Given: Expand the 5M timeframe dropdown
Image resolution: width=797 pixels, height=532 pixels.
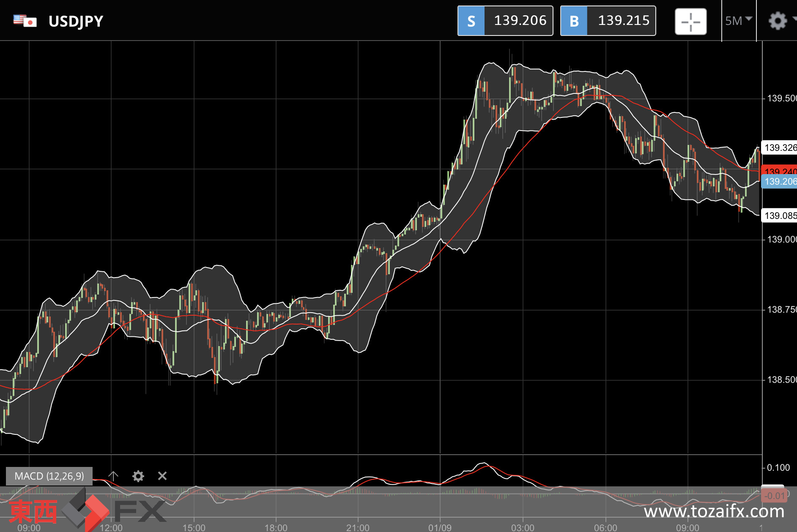Looking at the screenshot, I should click(x=738, y=21).
